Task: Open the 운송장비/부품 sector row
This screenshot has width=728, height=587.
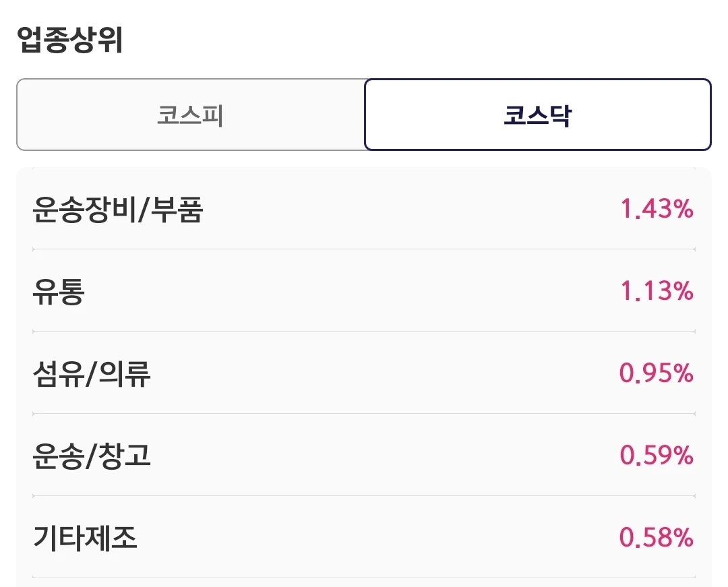Action: pos(363,209)
